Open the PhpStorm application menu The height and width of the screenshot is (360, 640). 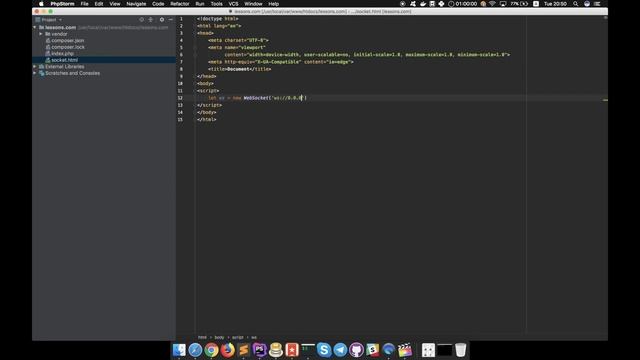coord(62,4)
